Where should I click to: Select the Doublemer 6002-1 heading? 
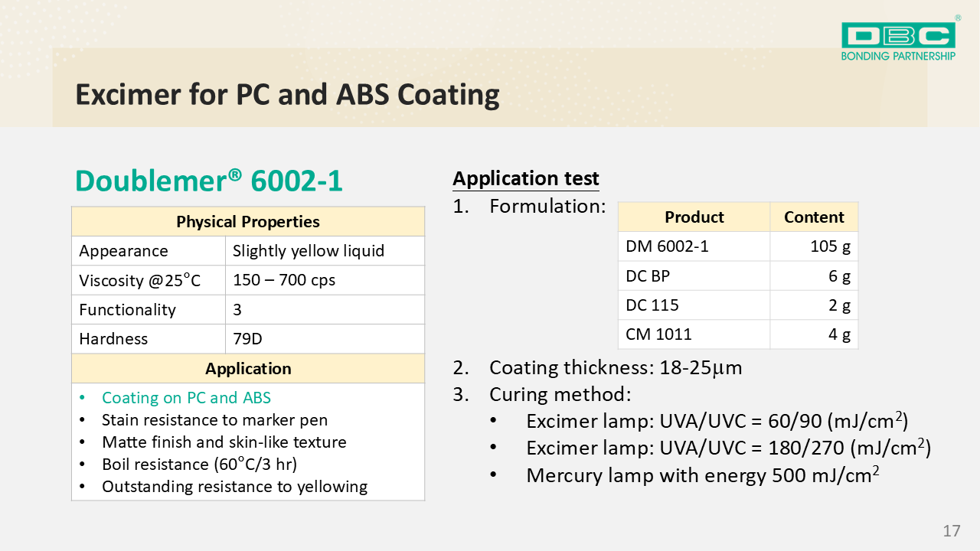(209, 181)
